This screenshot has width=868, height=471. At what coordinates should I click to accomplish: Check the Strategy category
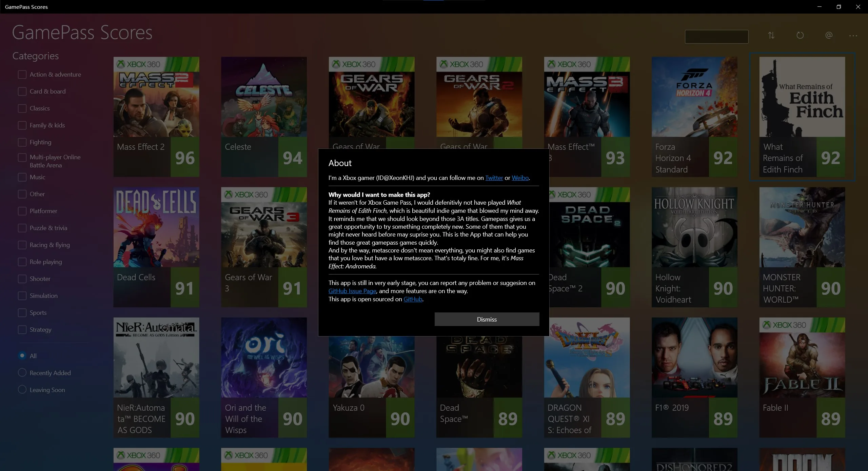click(22, 330)
